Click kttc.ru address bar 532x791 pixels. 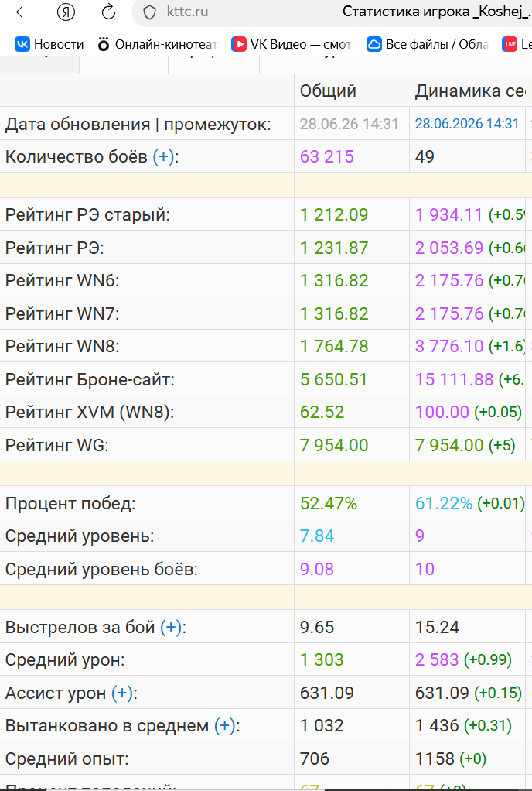click(x=187, y=12)
